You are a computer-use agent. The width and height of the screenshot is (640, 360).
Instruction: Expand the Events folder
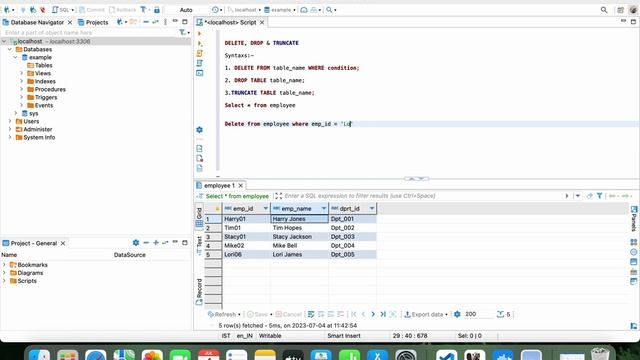coord(22,105)
